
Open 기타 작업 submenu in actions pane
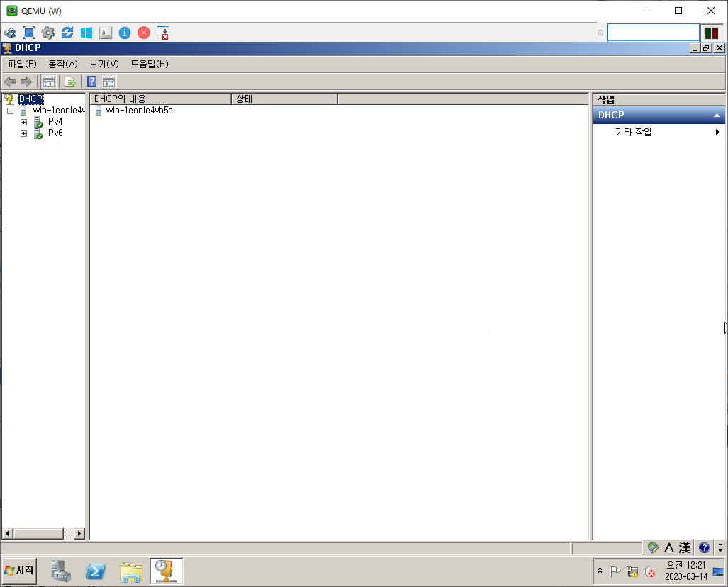tap(659, 133)
